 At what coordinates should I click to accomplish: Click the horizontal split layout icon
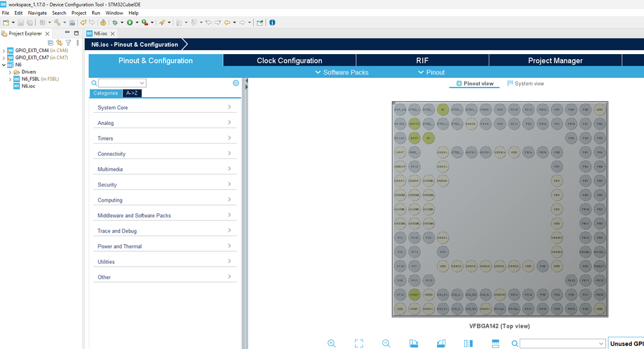495,343
